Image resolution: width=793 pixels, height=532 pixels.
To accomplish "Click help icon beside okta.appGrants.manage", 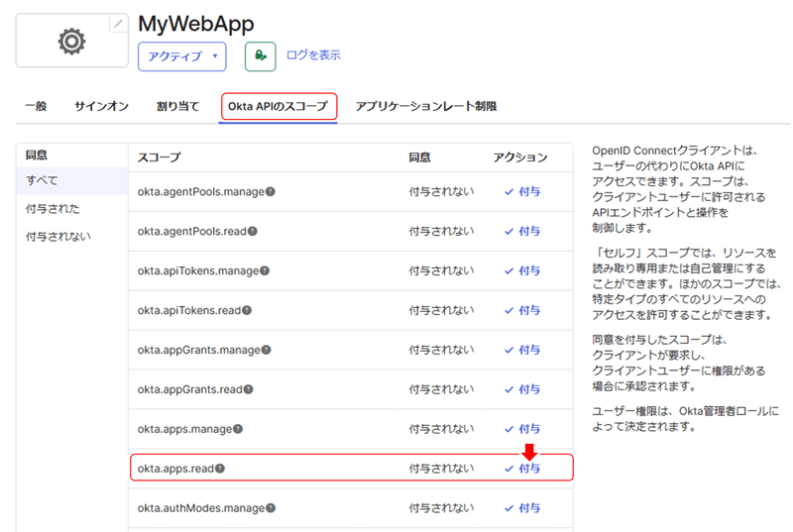I will pyautogui.click(x=266, y=350).
